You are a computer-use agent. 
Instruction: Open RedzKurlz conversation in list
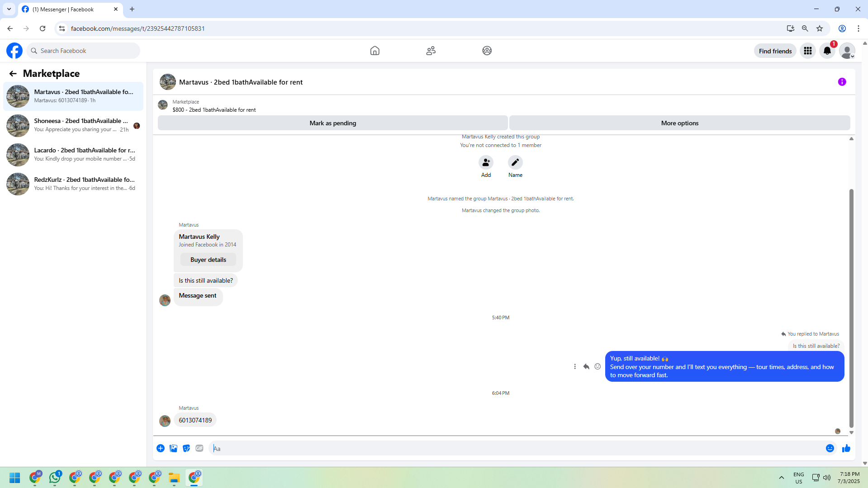coord(73,184)
